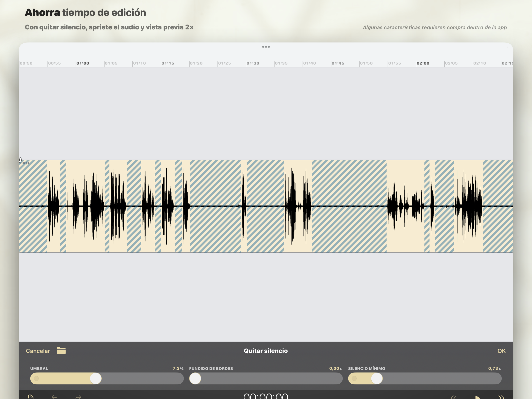Click the undo arrow icon

pos(55,397)
